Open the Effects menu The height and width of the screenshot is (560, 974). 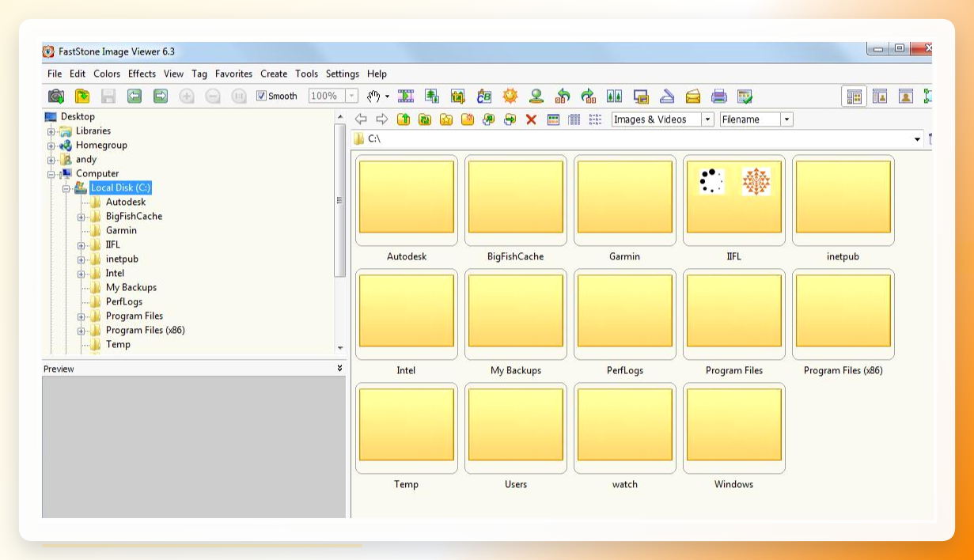click(x=142, y=74)
